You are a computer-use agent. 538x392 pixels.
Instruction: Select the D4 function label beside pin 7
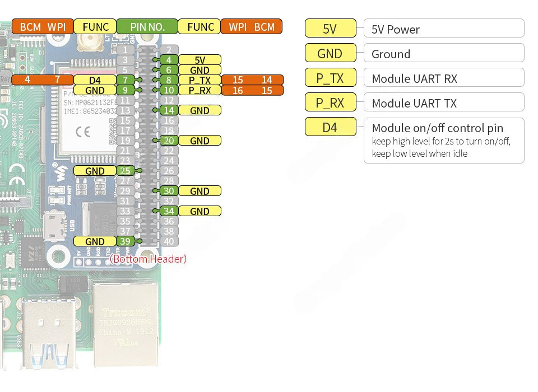(x=95, y=80)
